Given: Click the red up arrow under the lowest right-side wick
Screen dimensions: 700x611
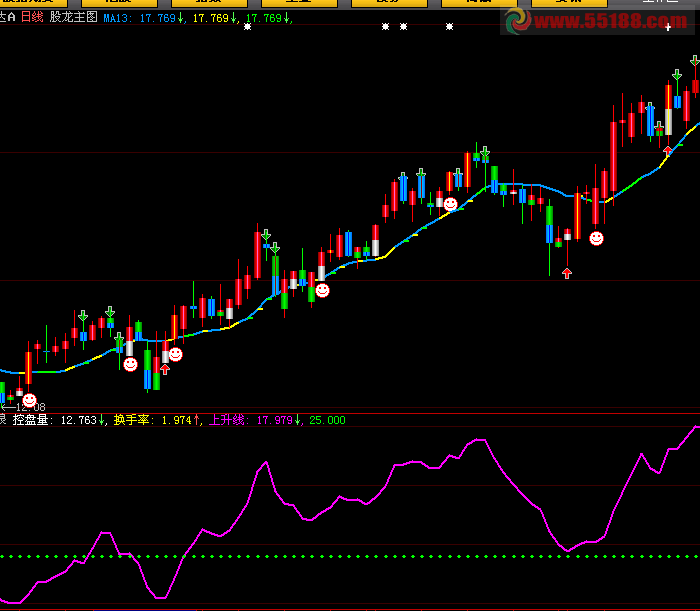Looking at the screenshot, I should (567, 272).
